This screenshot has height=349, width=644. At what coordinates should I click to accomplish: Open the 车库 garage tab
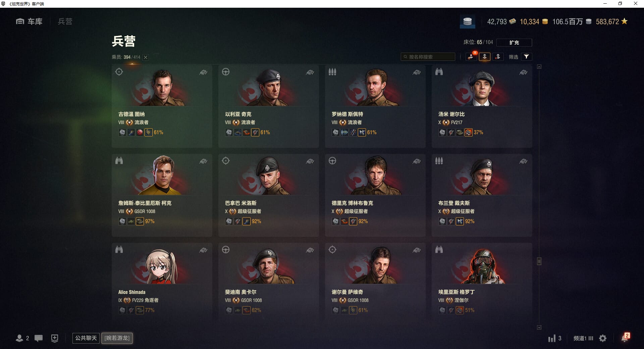point(29,21)
